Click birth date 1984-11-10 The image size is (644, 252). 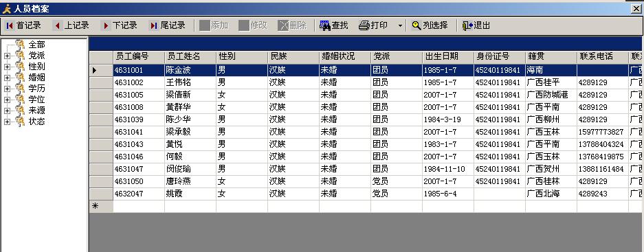(448, 169)
